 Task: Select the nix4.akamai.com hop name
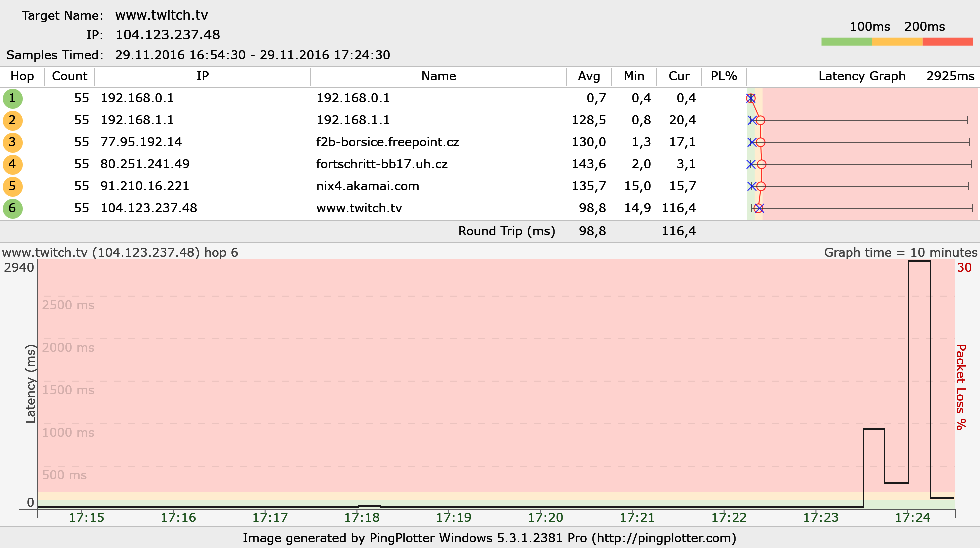pos(367,186)
